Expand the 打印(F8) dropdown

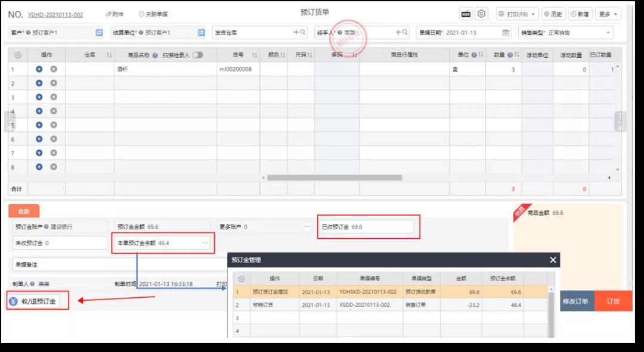[x=517, y=14]
